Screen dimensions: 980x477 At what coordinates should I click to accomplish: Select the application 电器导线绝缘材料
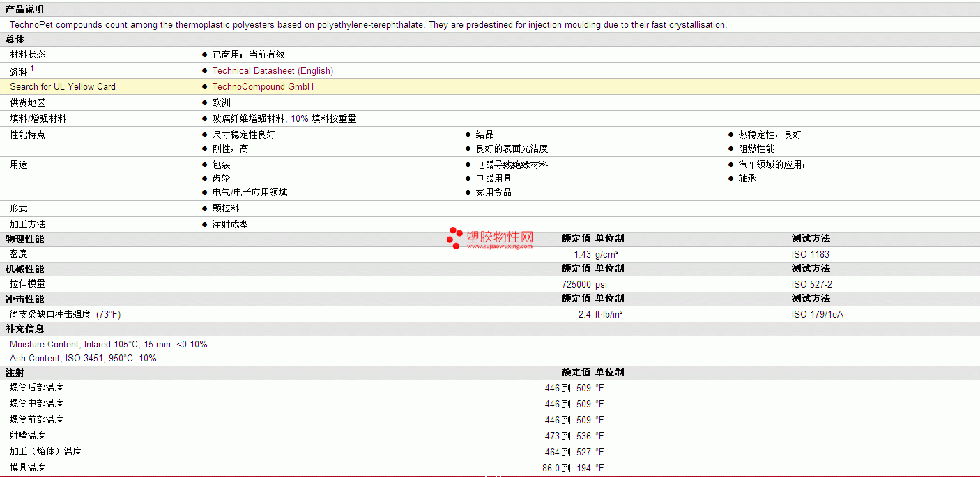[512, 164]
